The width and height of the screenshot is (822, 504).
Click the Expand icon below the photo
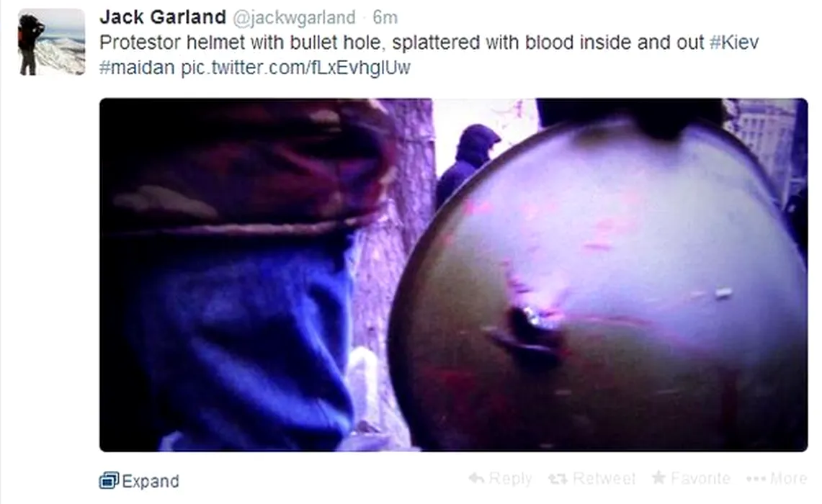tap(109, 480)
